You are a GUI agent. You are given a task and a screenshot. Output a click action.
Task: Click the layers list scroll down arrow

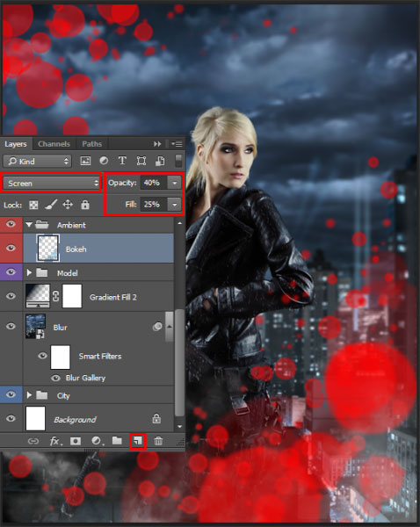pos(179,427)
